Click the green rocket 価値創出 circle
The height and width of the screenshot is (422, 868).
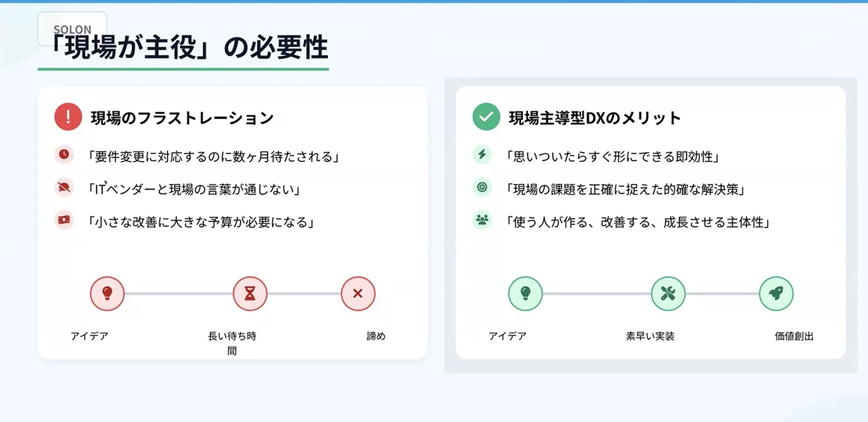coord(776,293)
